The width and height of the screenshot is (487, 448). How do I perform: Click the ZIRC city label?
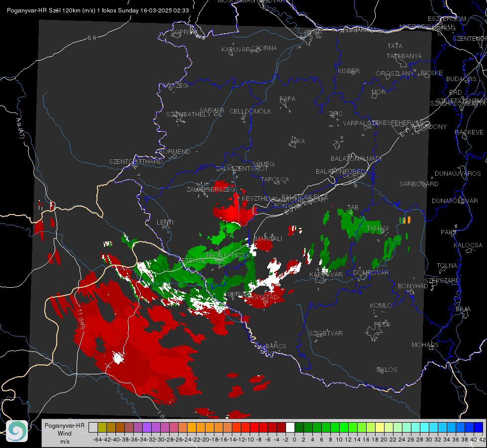[336, 114]
